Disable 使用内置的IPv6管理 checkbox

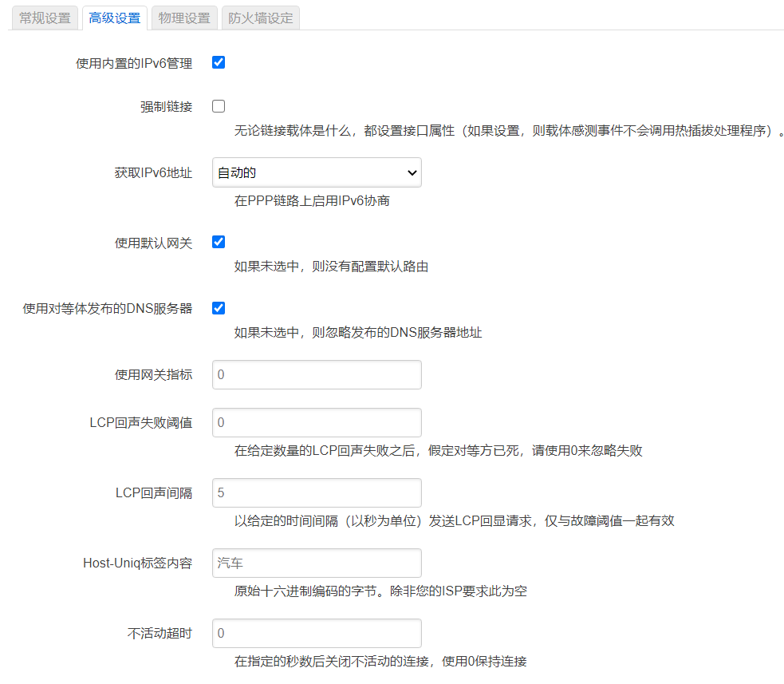click(x=218, y=62)
